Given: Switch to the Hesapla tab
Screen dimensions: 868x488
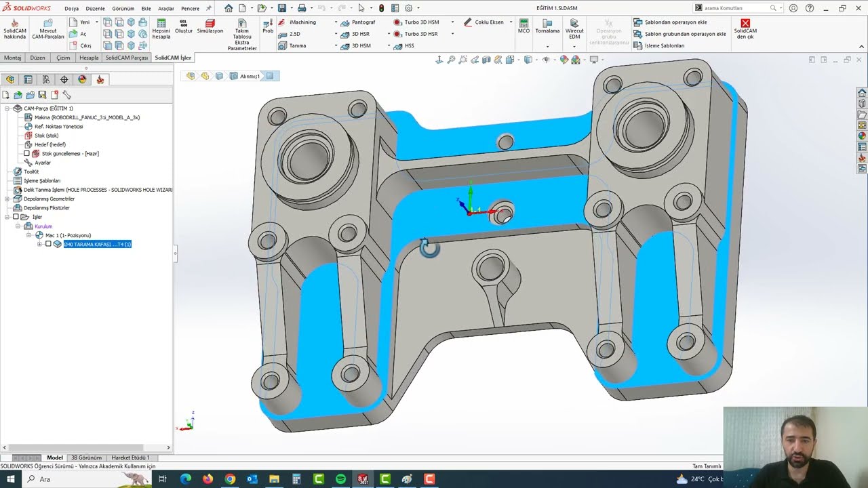Looking at the screenshot, I should [89, 58].
